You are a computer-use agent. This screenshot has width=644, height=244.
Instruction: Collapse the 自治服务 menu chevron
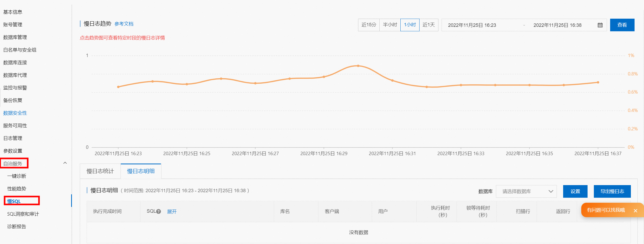tap(65, 163)
